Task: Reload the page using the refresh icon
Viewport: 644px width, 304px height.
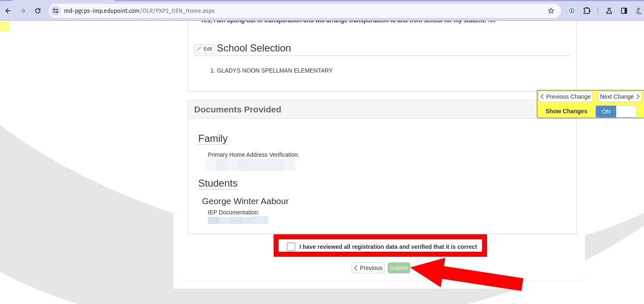Action: point(37,11)
